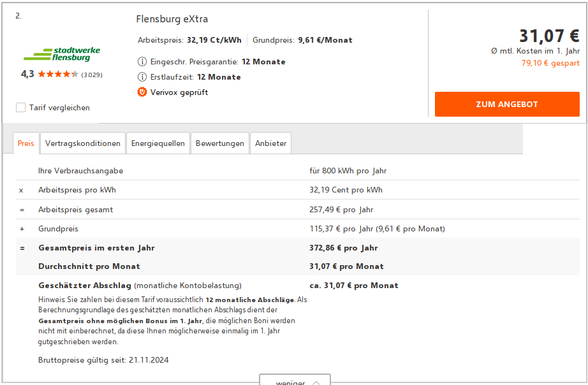Click the '31,07 € pro Monat' average value
This screenshot has height=385, width=588.
point(346,266)
